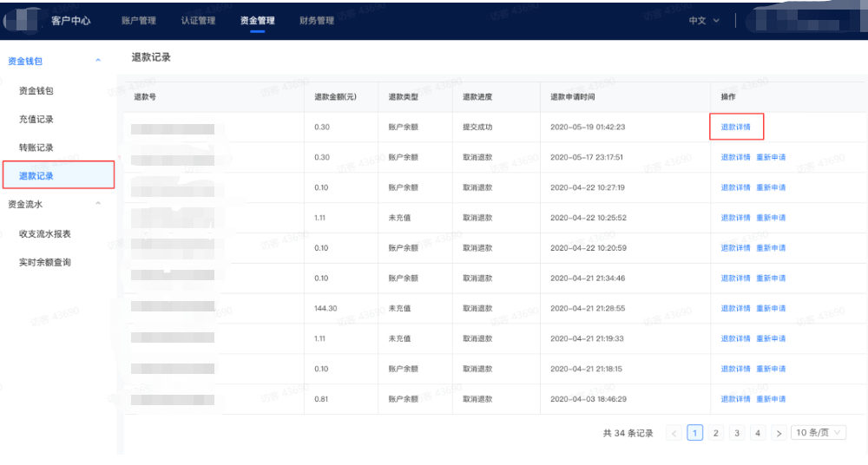Open the 中文 language dropdown
The image size is (868, 465).
tap(704, 21)
